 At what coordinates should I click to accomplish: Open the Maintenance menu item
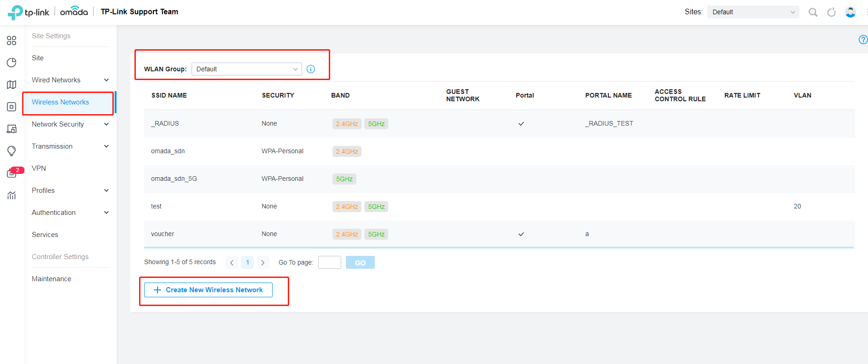pos(52,279)
